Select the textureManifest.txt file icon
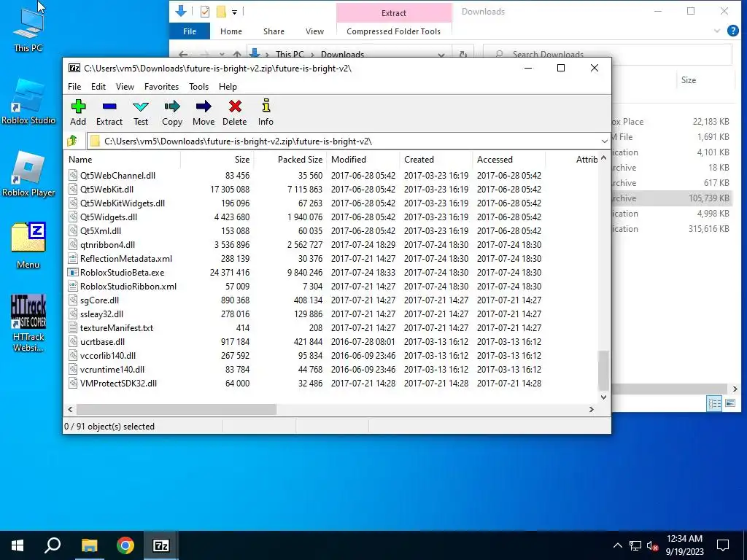747x560 pixels. 73,327
